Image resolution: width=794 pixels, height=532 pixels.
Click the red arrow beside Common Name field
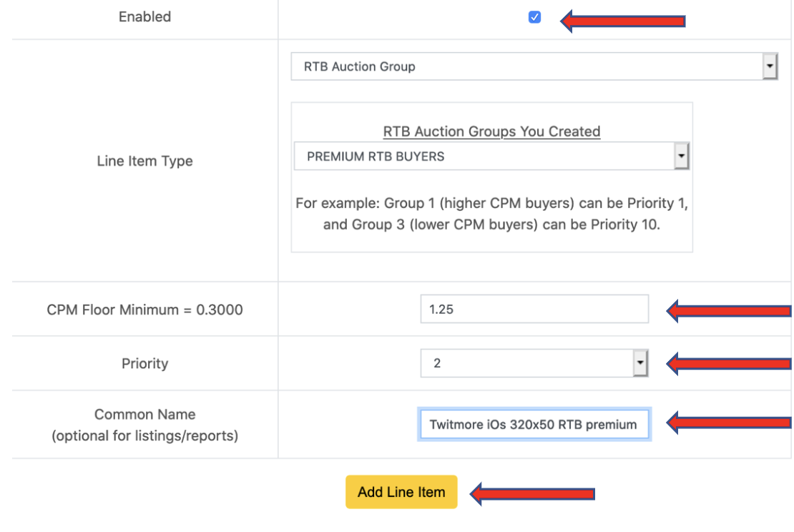pos(728,423)
